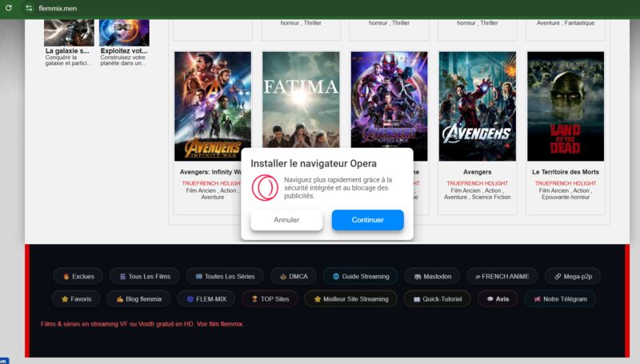Click "Aventure , Science Fiction" genre text
Viewport: 640px width, 364px height.
click(x=477, y=197)
